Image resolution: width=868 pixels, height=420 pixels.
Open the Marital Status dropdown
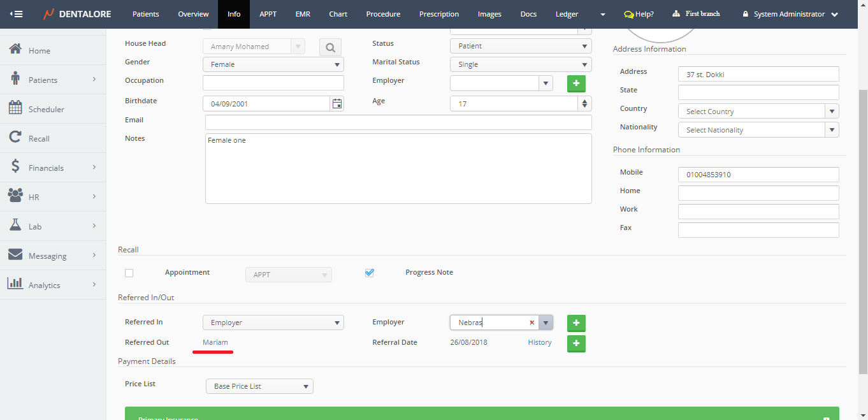click(520, 64)
